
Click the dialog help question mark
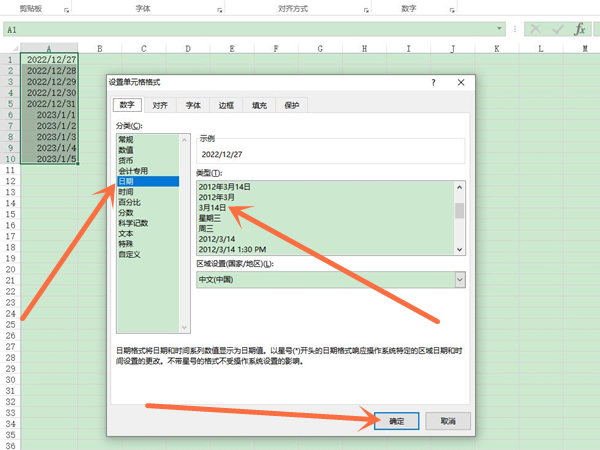(433, 81)
